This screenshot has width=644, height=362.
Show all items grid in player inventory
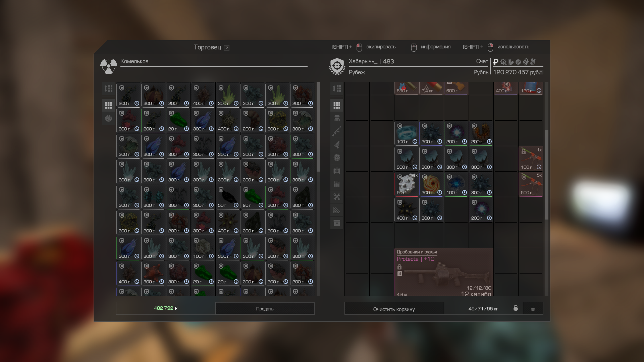click(337, 105)
